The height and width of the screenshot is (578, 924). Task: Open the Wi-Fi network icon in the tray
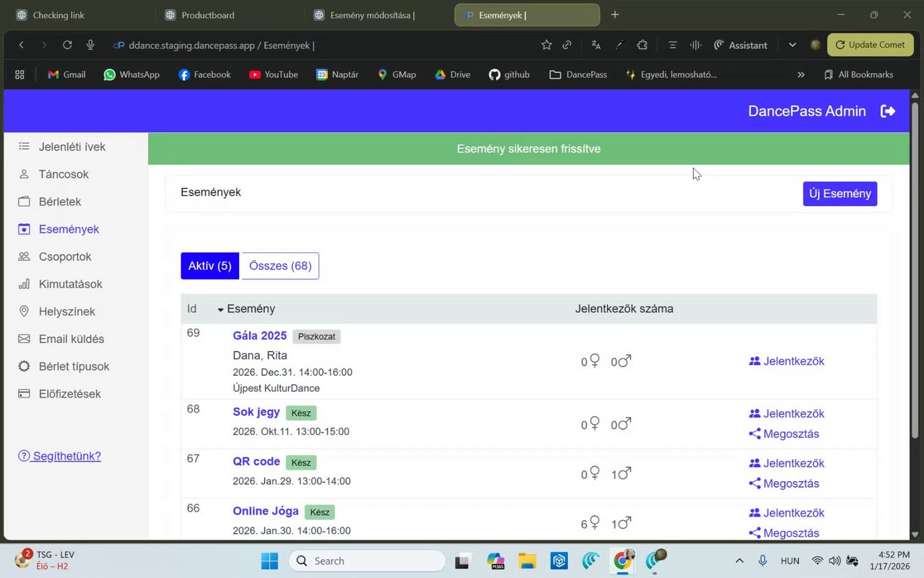(817, 561)
